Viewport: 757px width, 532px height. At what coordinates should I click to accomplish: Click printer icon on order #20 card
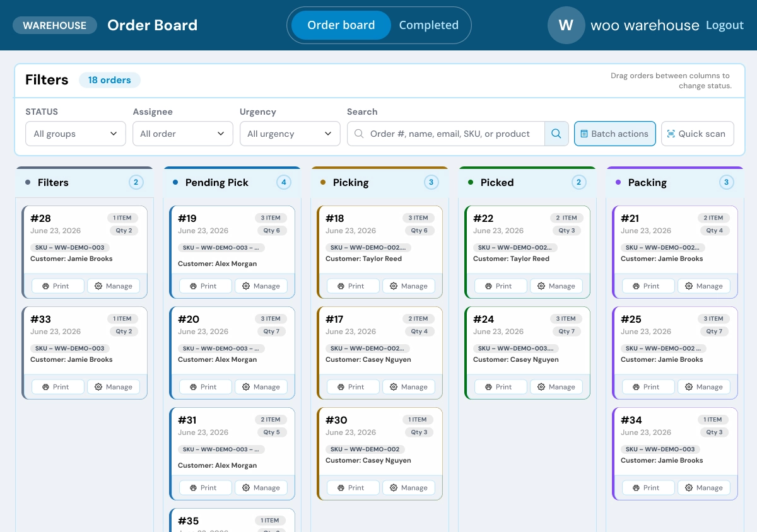pos(193,387)
